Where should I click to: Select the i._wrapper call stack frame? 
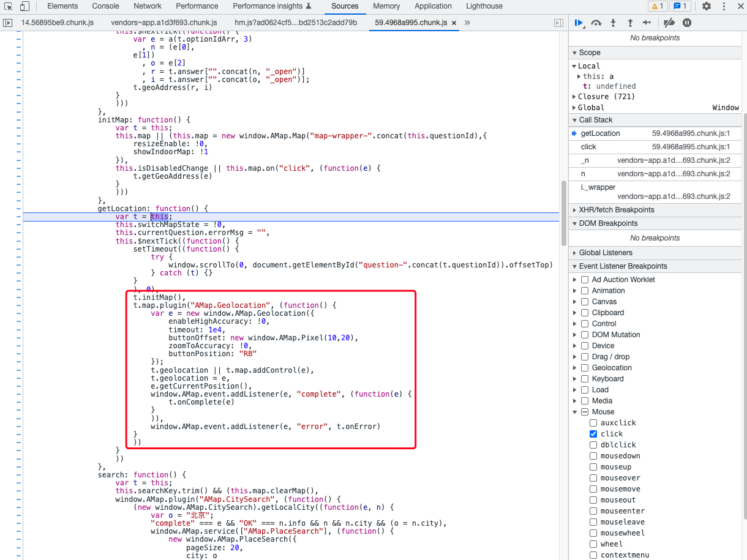click(x=655, y=192)
